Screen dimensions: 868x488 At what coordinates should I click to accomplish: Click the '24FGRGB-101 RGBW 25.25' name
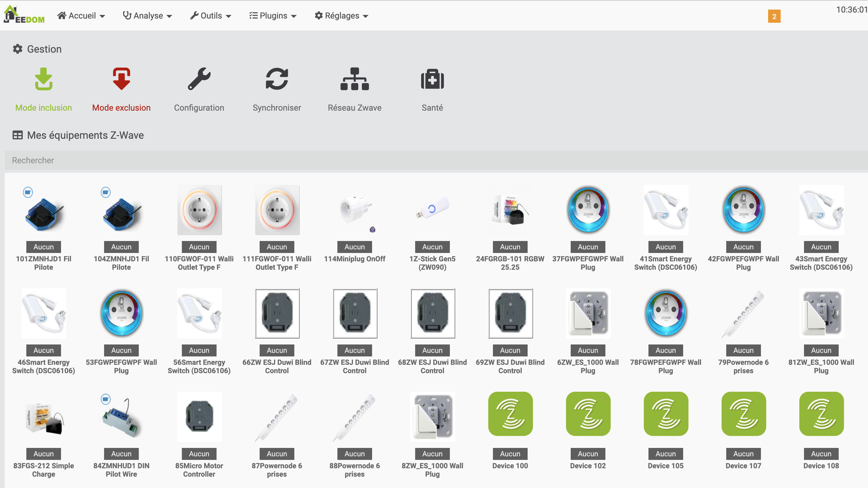(510, 263)
